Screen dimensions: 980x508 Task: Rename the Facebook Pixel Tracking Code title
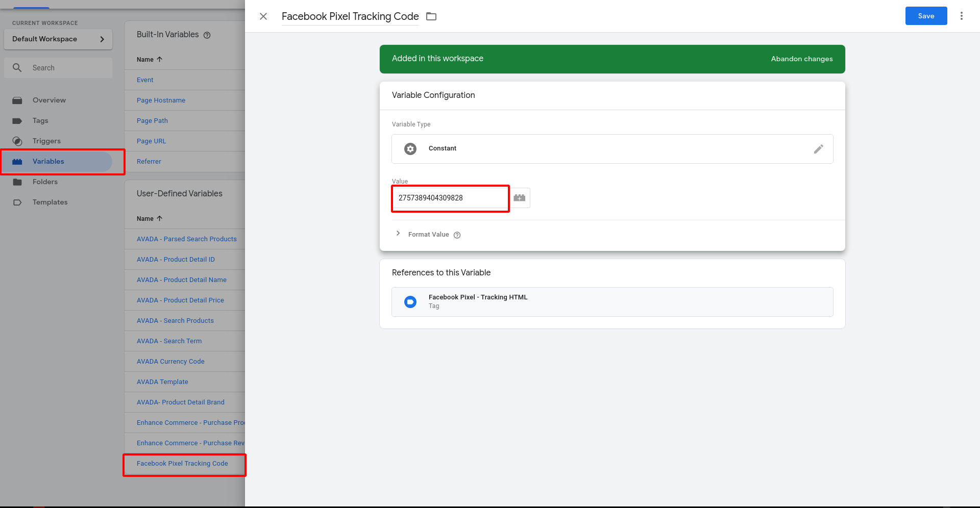point(350,16)
